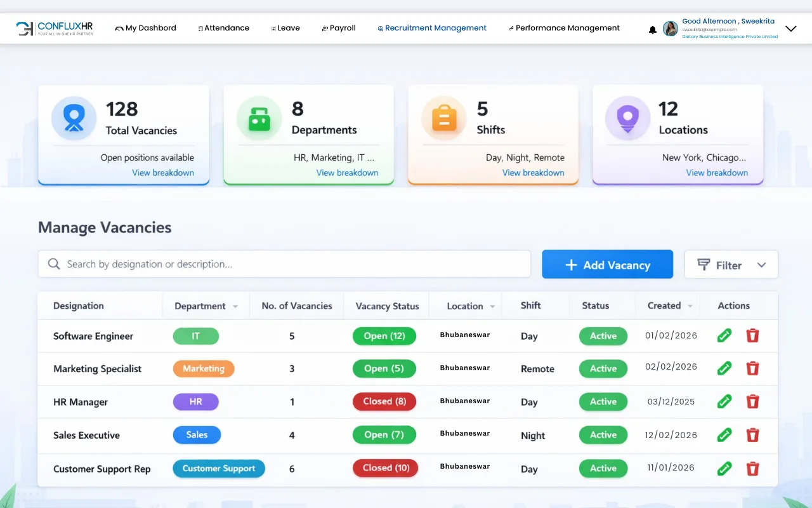Open the Payroll menu

pos(339,28)
